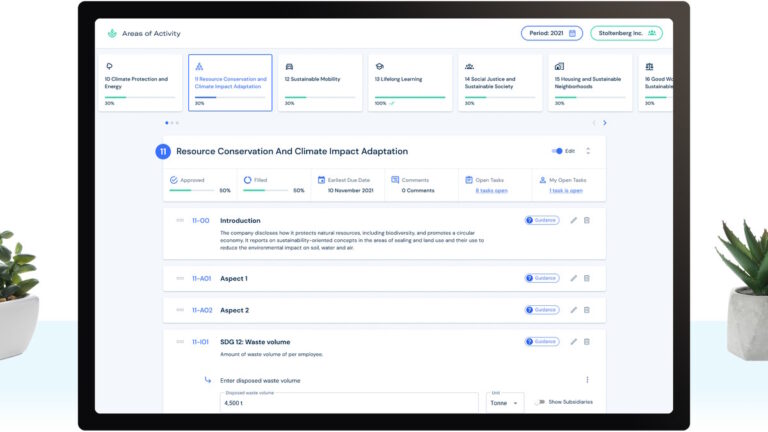
Task: Open three-dot menu for disposed waste volume
Action: pyautogui.click(x=587, y=380)
